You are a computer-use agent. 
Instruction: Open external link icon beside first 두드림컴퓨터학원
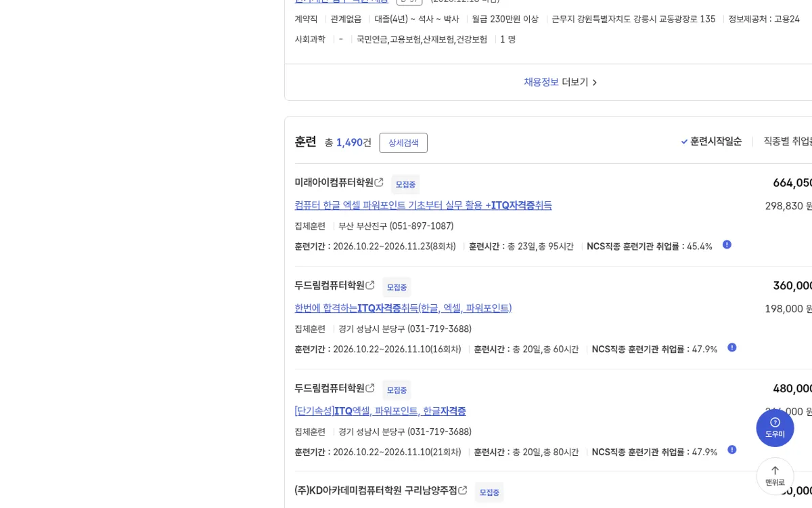pyautogui.click(x=370, y=285)
